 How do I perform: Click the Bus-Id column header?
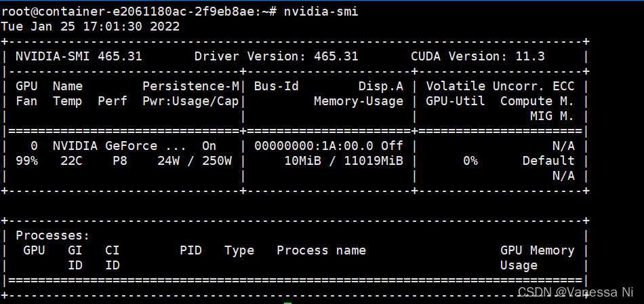click(x=277, y=86)
